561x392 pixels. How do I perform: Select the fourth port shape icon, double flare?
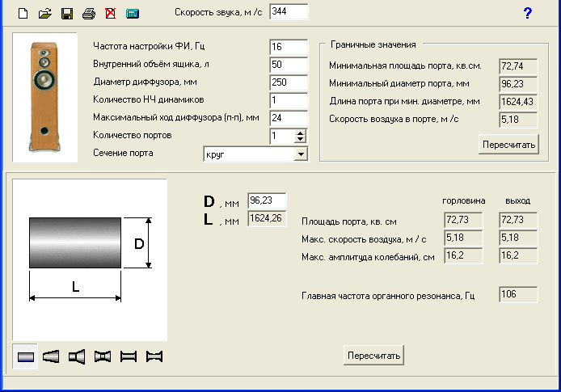point(103,356)
